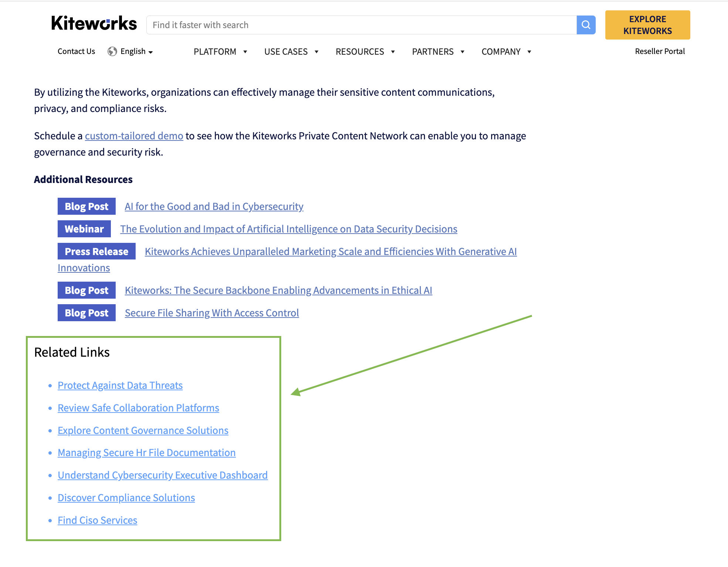Screen dimensions: 728x567
Task: Click the 'Related Links' heading
Action: 72,352
